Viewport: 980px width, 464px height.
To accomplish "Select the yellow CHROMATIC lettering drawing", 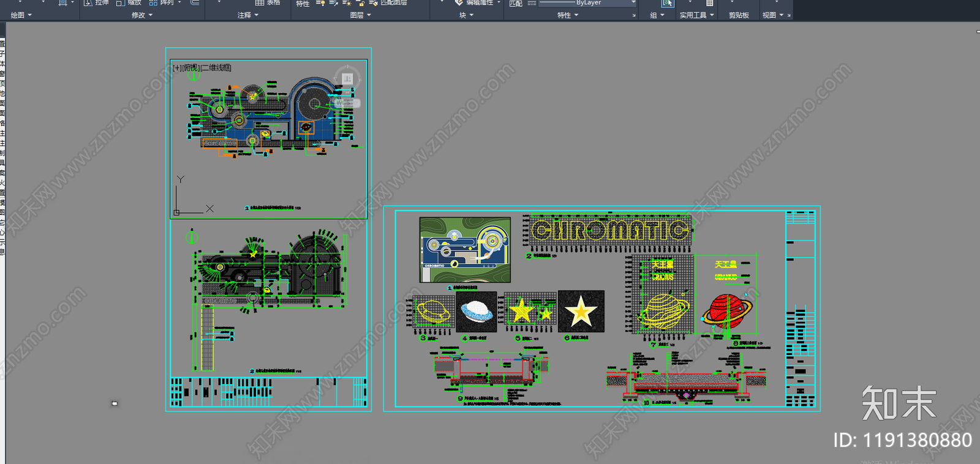I will [610, 230].
